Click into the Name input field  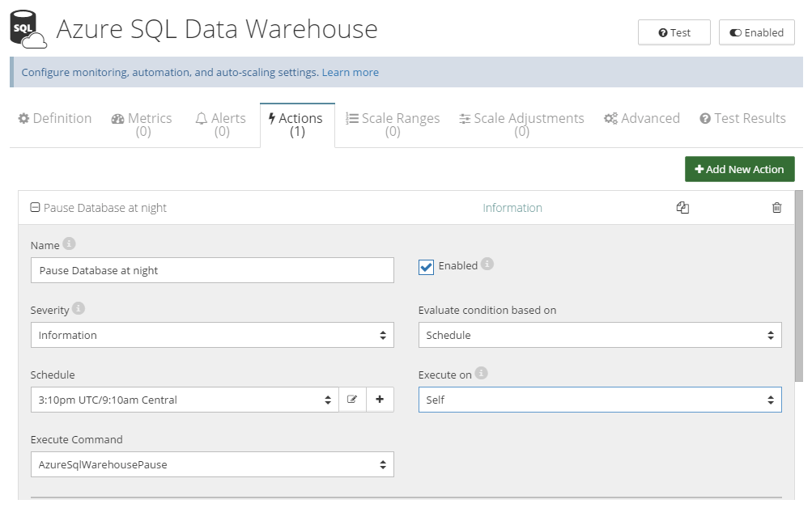(x=212, y=270)
